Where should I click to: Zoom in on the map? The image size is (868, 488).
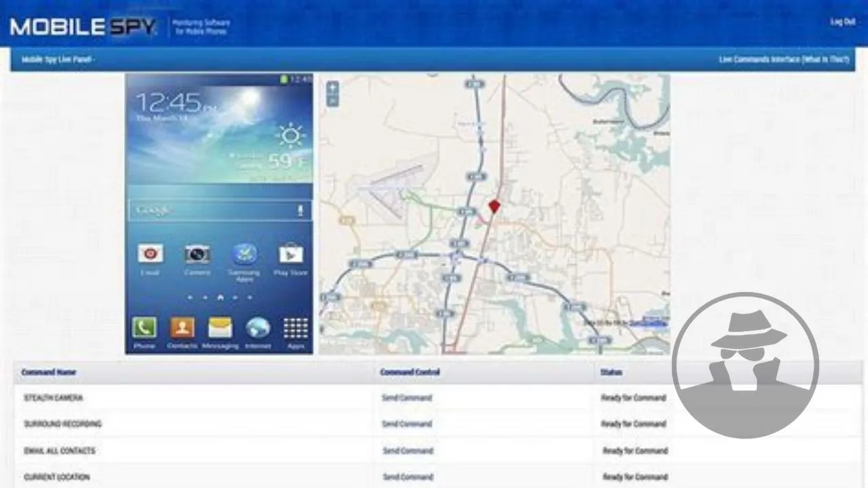tap(332, 88)
